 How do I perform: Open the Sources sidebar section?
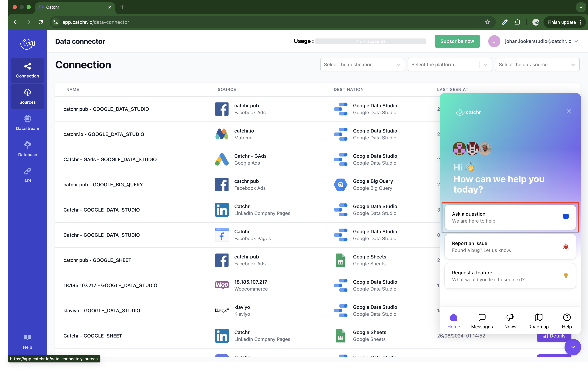pos(27,96)
